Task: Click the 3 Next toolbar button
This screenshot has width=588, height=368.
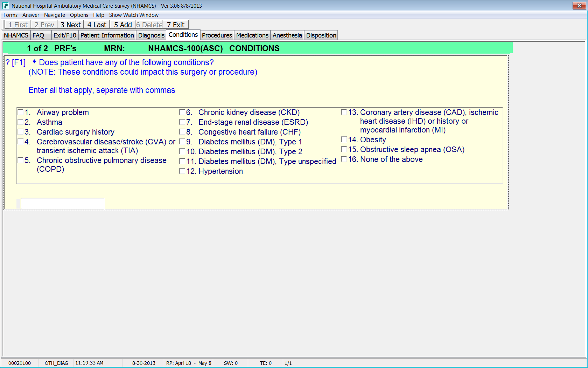Action: pyautogui.click(x=71, y=25)
